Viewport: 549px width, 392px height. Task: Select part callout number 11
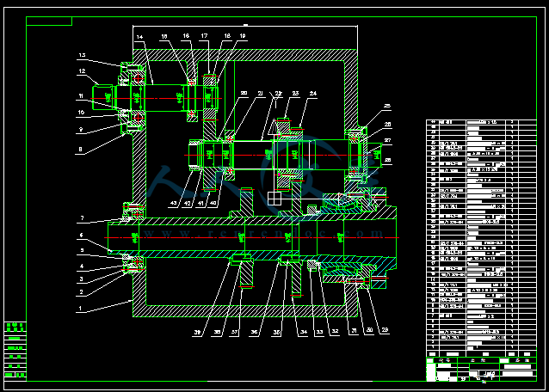point(81,95)
